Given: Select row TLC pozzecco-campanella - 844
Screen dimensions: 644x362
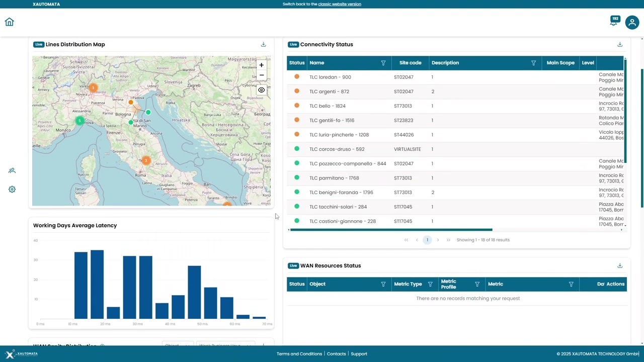Looking at the screenshot, I should pos(455,163).
